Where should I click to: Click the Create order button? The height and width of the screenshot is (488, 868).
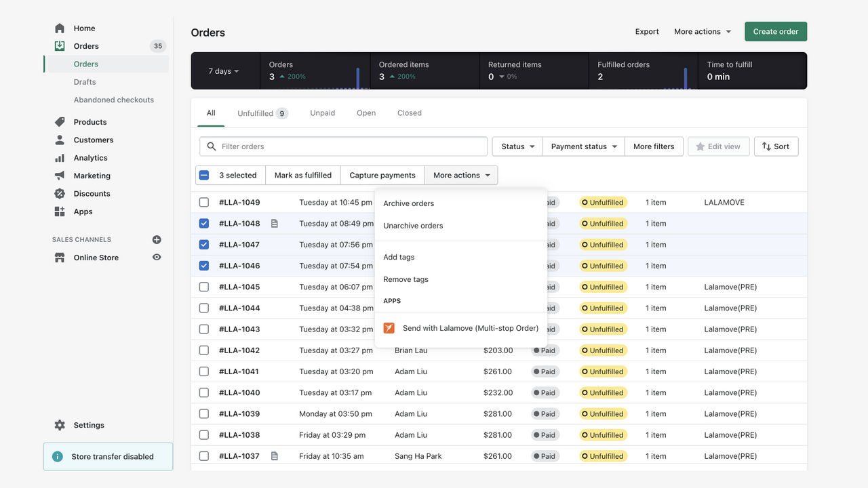coord(775,31)
